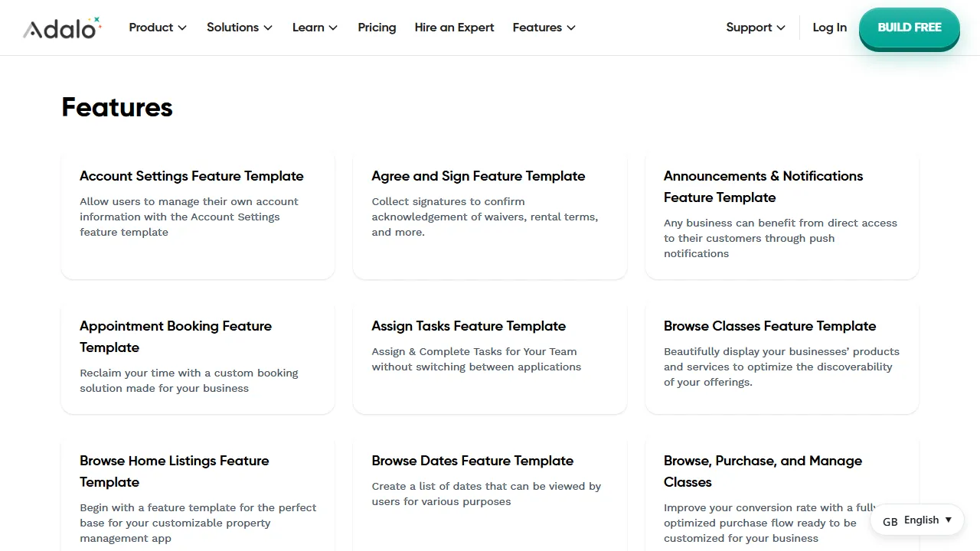Image resolution: width=980 pixels, height=551 pixels.
Task: Open the Learn dropdown
Action: [315, 28]
